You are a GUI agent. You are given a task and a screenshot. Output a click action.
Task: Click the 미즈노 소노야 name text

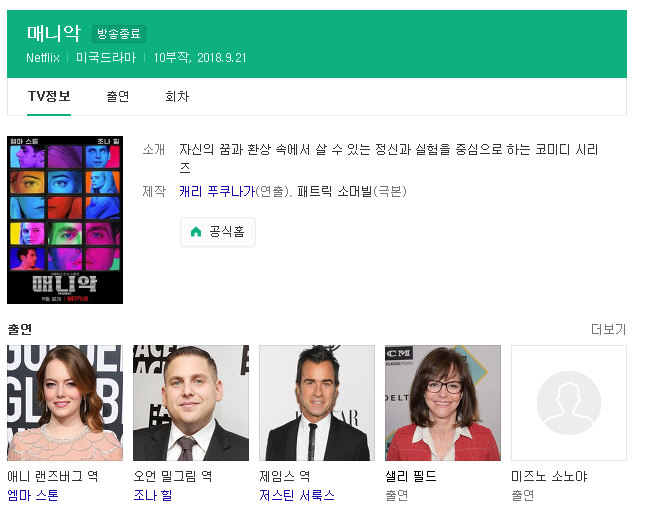tap(549, 476)
